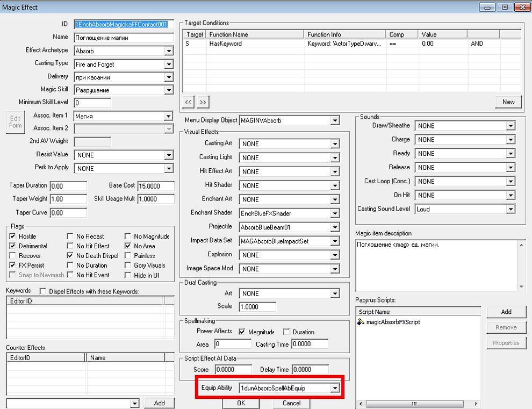The width and height of the screenshot is (532, 409).
Task: Click Add button under Papyrus Scripts
Action: (x=506, y=312)
